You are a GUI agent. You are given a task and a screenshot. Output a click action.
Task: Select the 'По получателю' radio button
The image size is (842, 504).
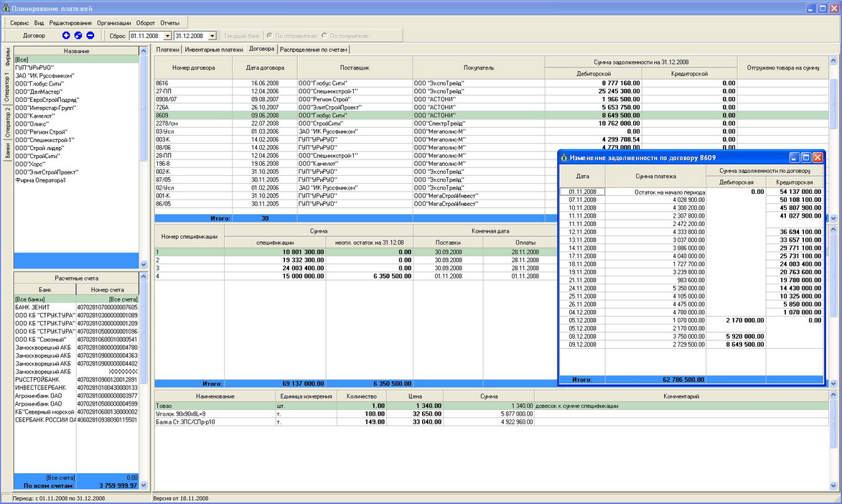(x=324, y=35)
